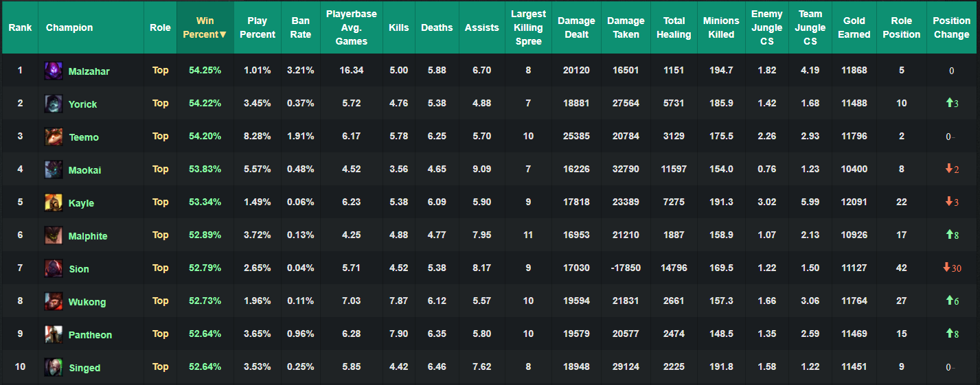Click Malphite's champion portrait icon
The image size is (980, 385).
[x=54, y=235]
